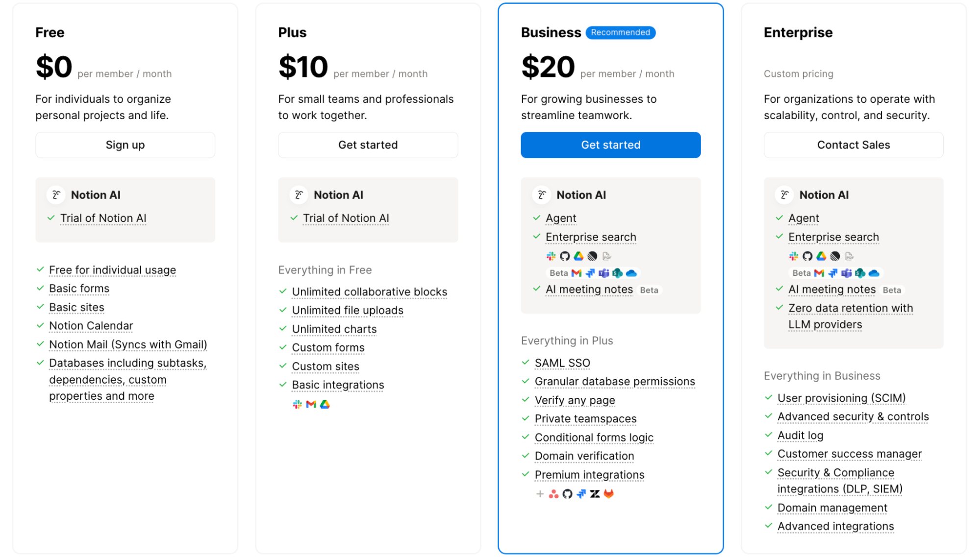Click Sign up for the Free plan
The height and width of the screenshot is (560, 980).
click(125, 145)
